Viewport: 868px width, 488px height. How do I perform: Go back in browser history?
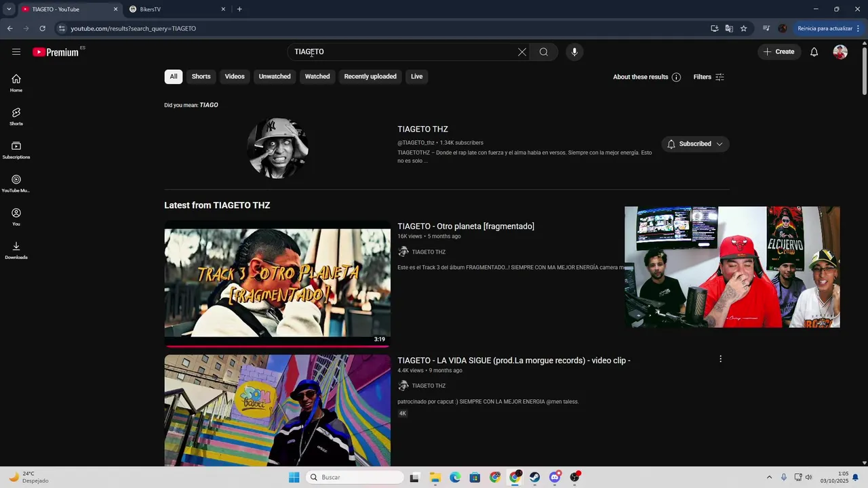click(x=9, y=28)
